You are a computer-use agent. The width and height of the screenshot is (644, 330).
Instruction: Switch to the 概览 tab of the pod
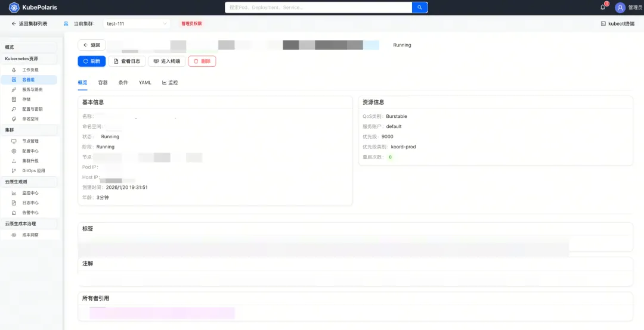click(82, 82)
